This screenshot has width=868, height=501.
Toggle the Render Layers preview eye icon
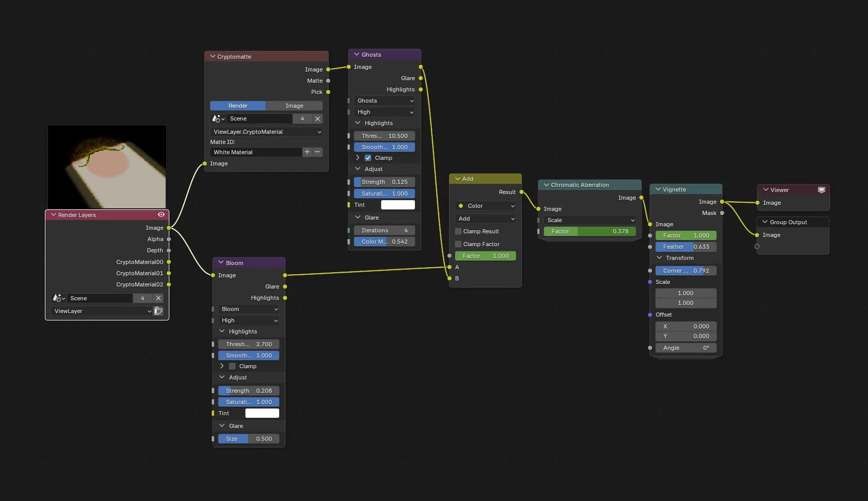161,215
